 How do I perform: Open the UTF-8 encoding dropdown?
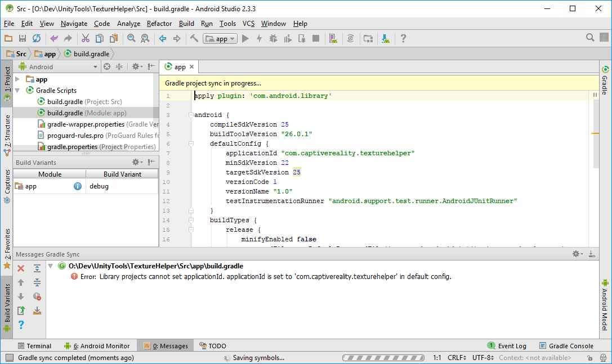pos(483,358)
